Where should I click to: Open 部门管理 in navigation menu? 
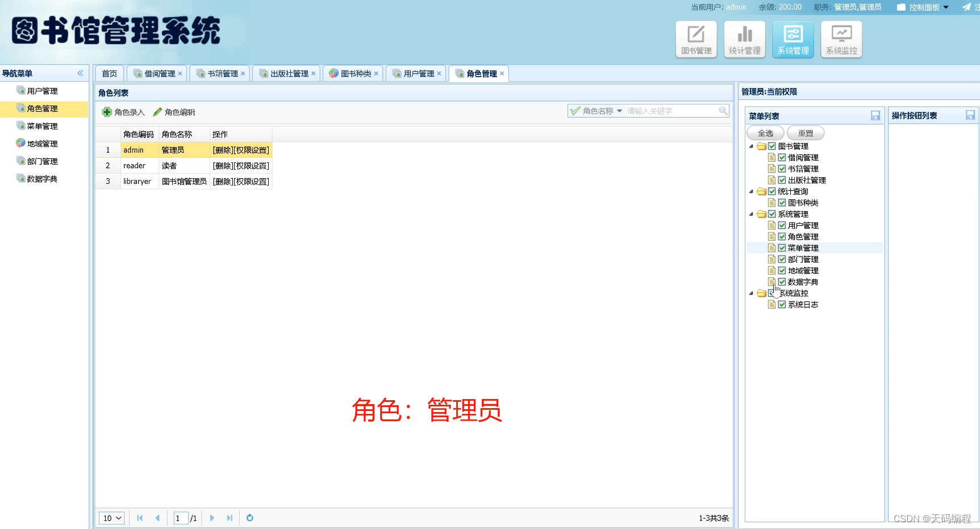[x=42, y=161]
